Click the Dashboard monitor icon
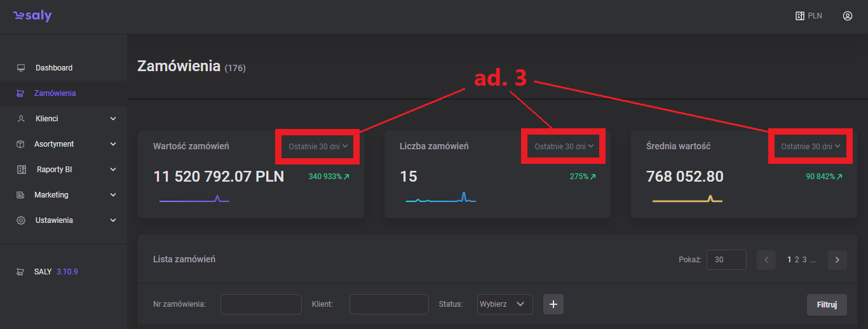The width and height of the screenshot is (868, 329). [21, 68]
